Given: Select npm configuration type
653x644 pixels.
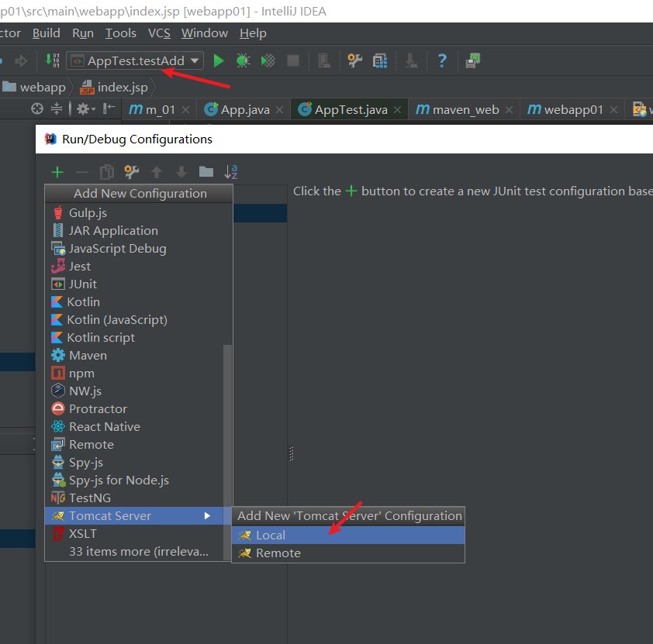Looking at the screenshot, I should 134,374.
